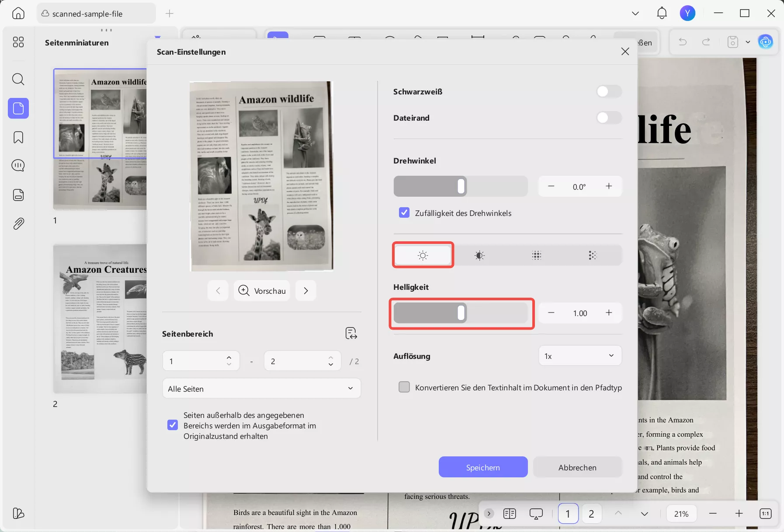Start presentation mode from bottom bar
Image resolution: width=784 pixels, height=532 pixels.
pos(536,514)
